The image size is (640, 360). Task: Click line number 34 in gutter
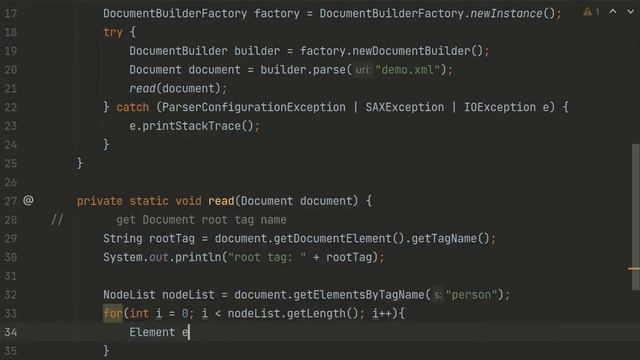point(11,332)
